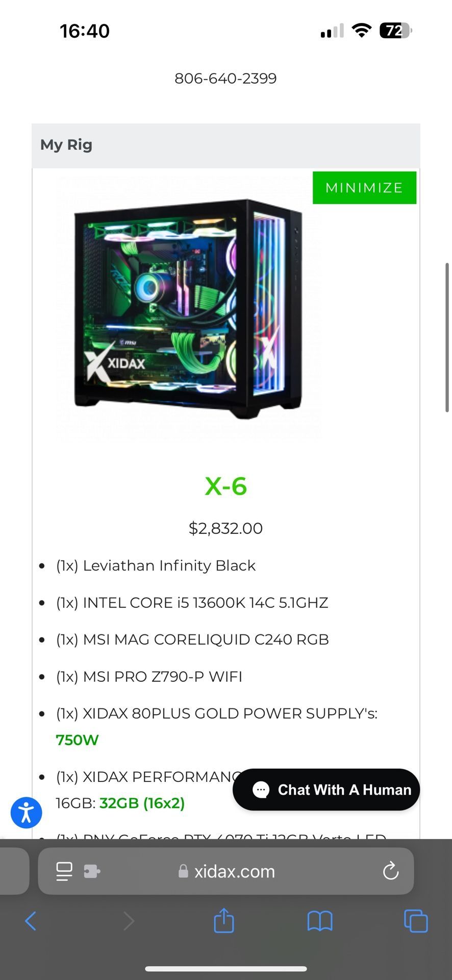Tap the xidax.com address field
Image resolution: width=452 pixels, height=980 pixels.
point(225,871)
